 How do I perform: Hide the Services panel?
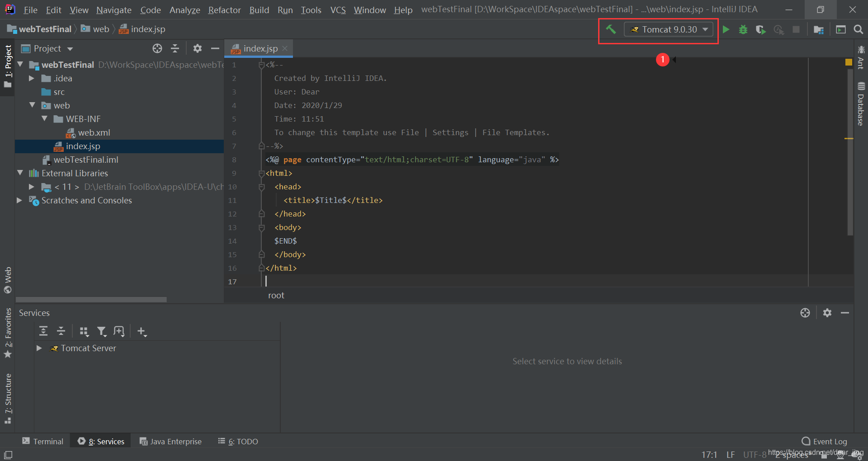[845, 313]
